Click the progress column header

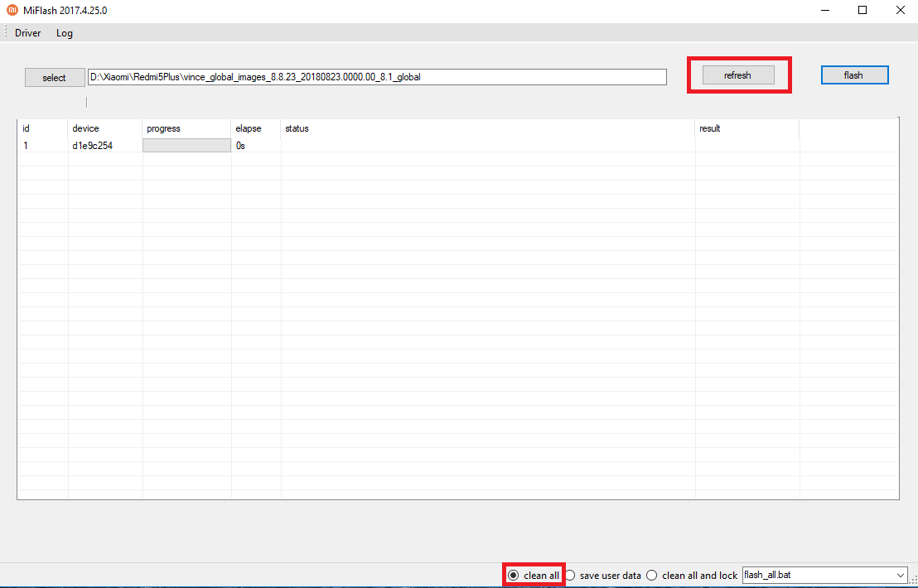(x=186, y=128)
